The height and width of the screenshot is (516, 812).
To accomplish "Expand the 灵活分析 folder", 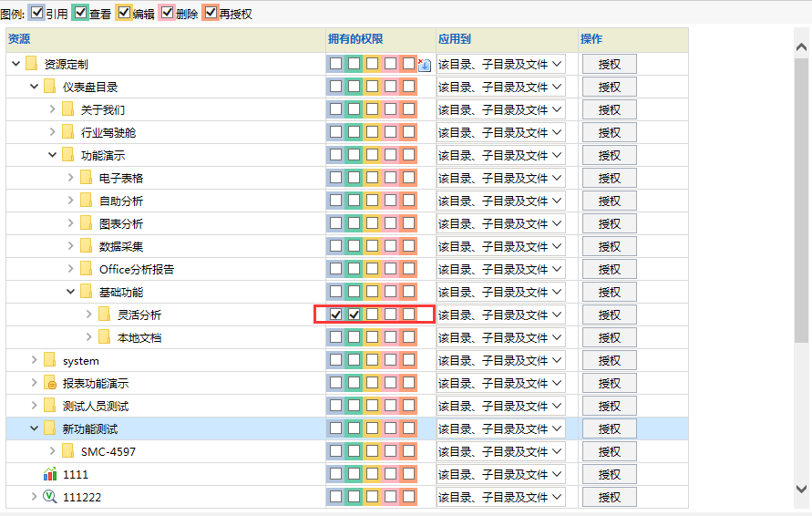I will click(88, 315).
